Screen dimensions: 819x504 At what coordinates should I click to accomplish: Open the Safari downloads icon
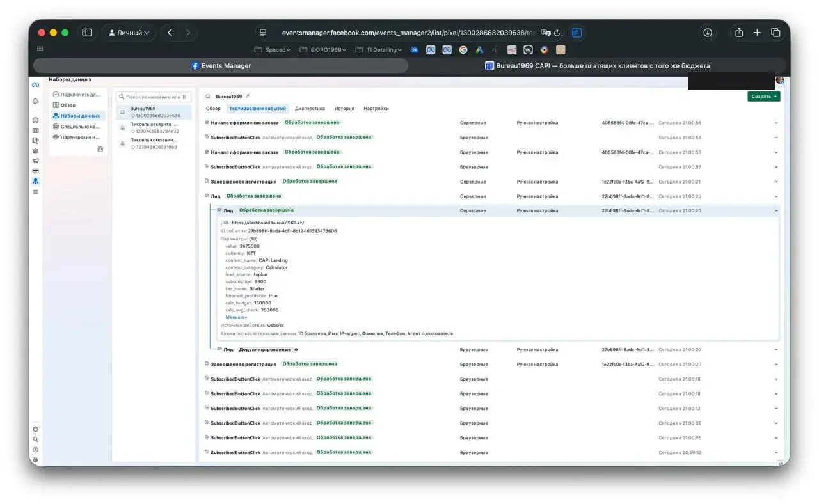(x=708, y=33)
